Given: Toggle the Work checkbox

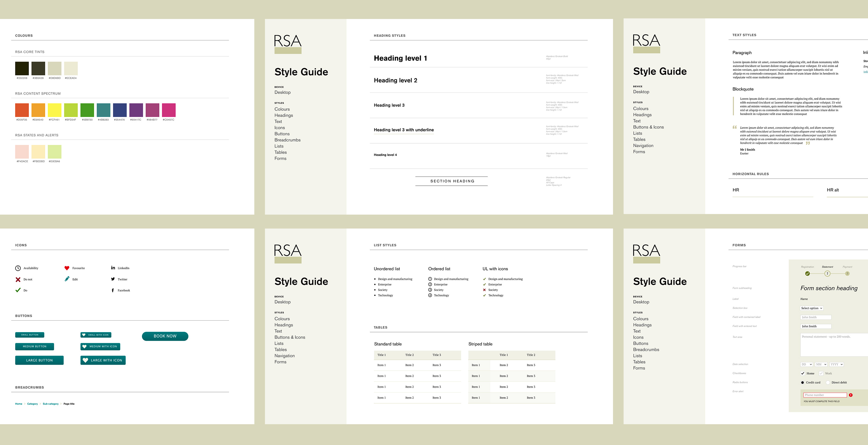Looking at the screenshot, I should pyautogui.click(x=821, y=373).
